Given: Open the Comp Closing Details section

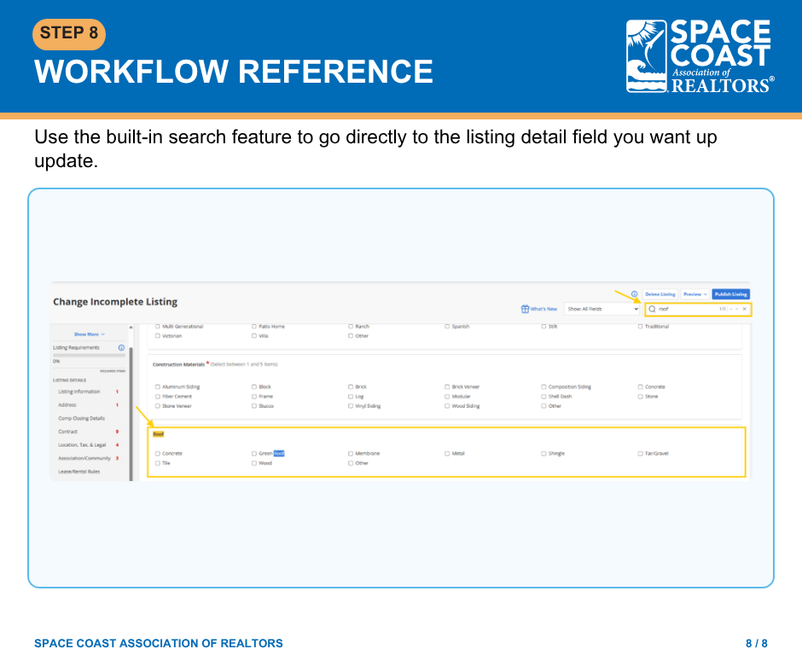Looking at the screenshot, I should point(81,419).
